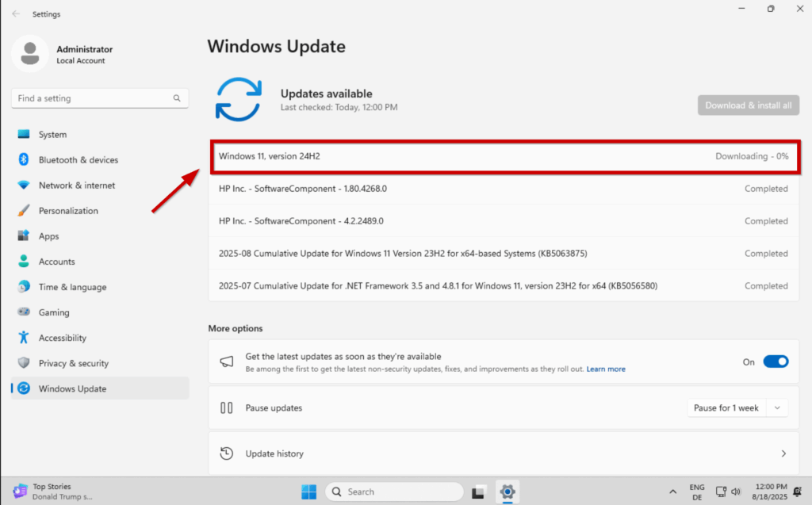Open Windows Start button on taskbar
The height and width of the screenshot is (505, 812).
[x=308, y=492]
